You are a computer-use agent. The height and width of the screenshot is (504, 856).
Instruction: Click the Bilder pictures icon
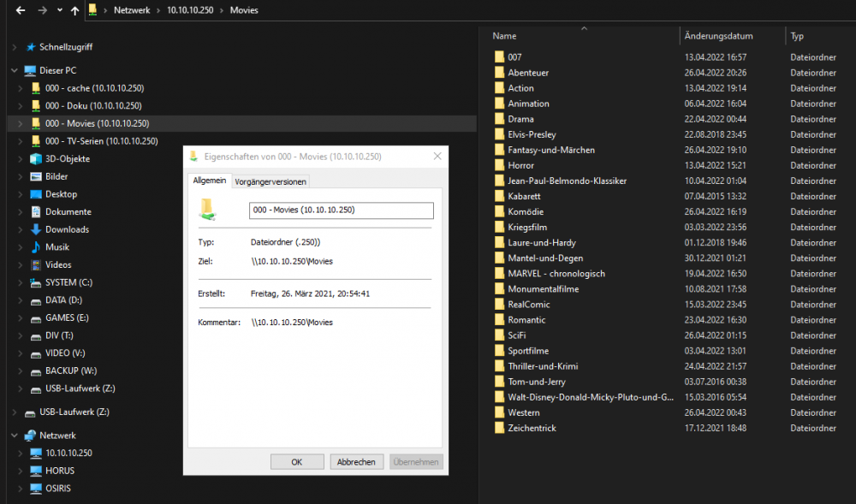point(36,177)
